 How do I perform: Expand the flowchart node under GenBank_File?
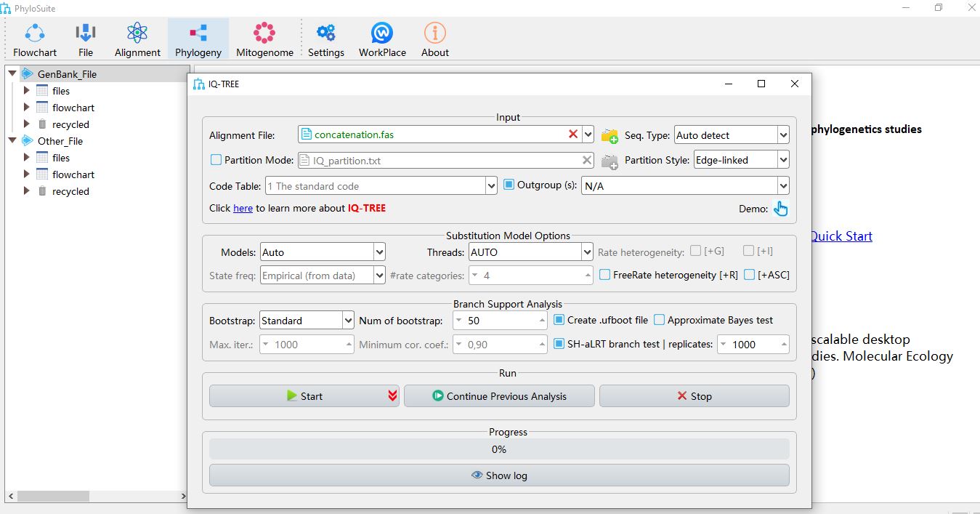pyautogui.click(x=27, y=108)
